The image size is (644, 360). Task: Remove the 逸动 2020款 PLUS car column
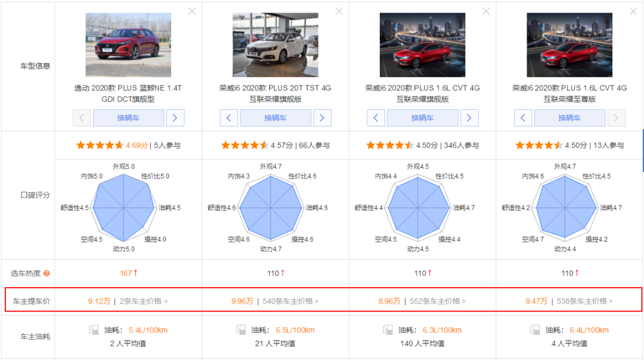[x=191, y=11]
